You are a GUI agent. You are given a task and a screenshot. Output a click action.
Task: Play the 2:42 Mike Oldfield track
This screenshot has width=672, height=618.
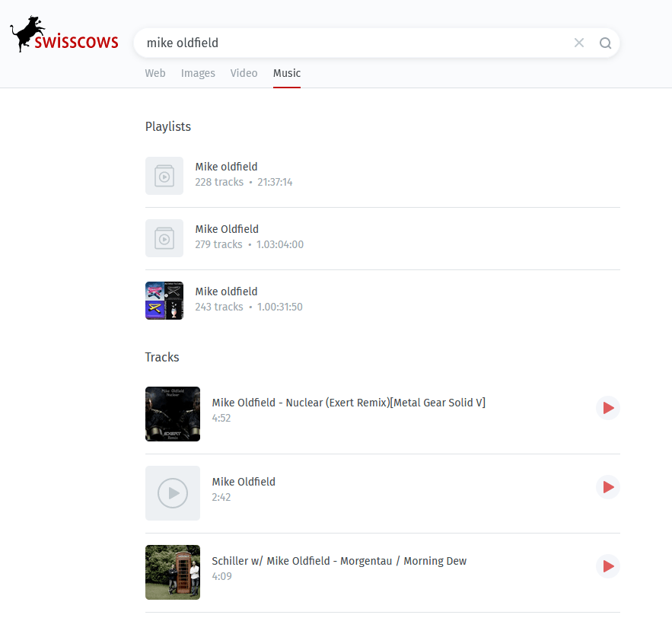click(608, 487)
